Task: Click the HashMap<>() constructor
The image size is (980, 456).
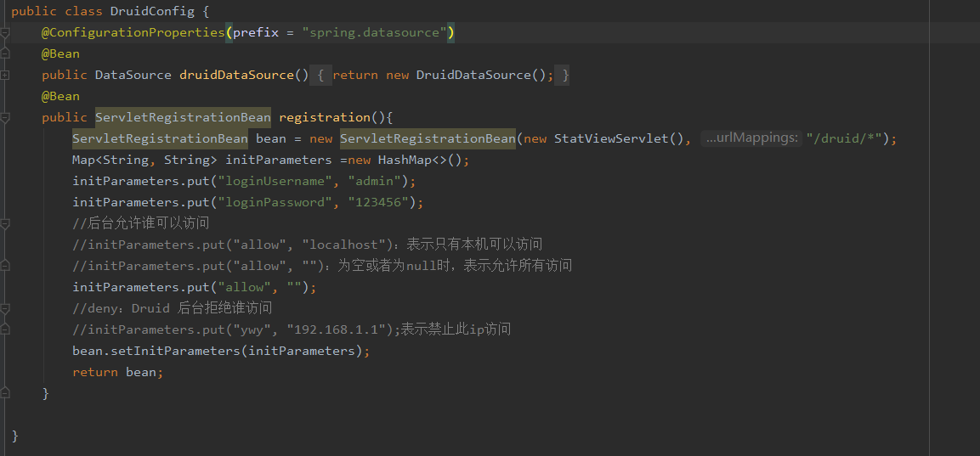Action: click(x=420, y=160)
